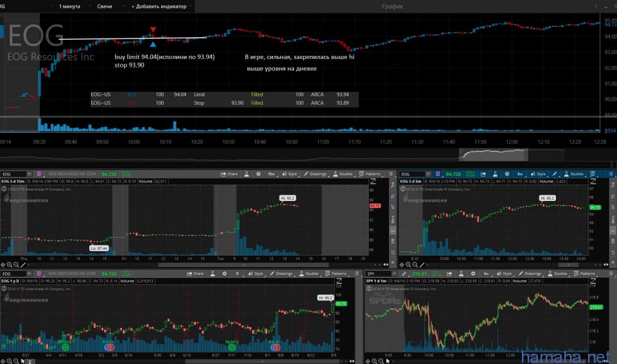Toggle the TS side tab in 5m chart

click(x=613, y=196)
